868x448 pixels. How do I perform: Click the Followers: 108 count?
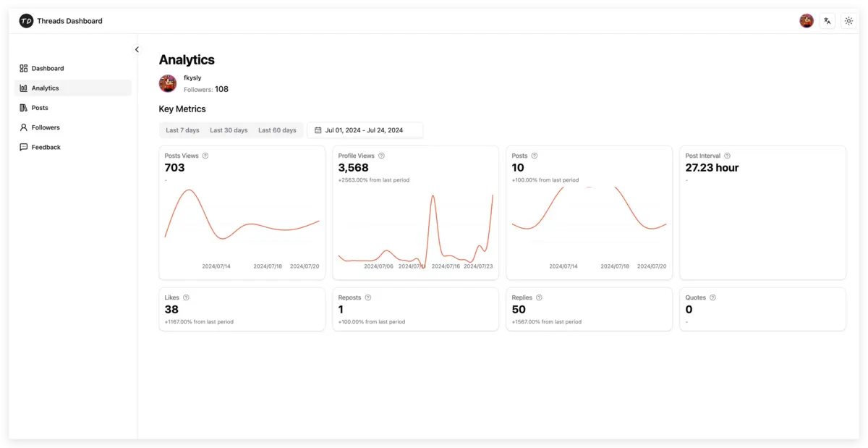[x=206, y=89]
